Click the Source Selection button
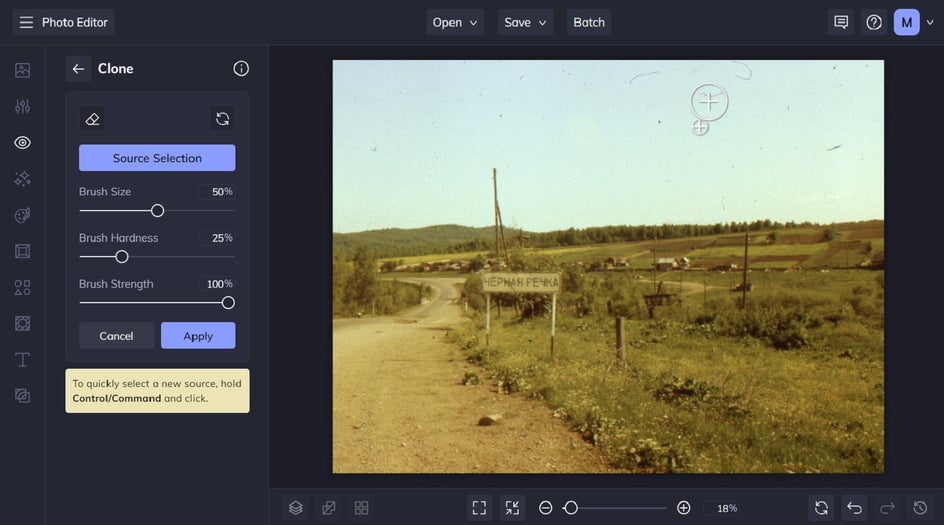Viewport: 944px width, 525px height. tap(157, 158)
